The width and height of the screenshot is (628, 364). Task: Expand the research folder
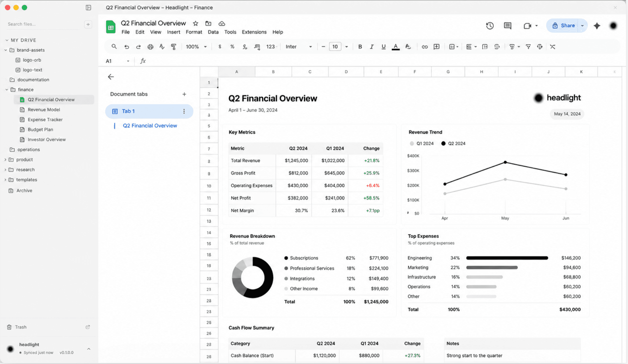pos(5,170)
